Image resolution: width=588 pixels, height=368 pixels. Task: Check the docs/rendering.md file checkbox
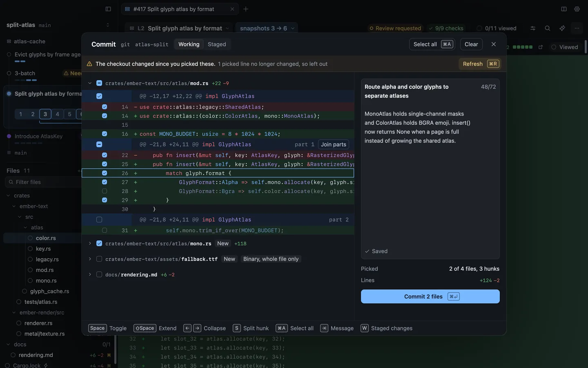[99, 274]
